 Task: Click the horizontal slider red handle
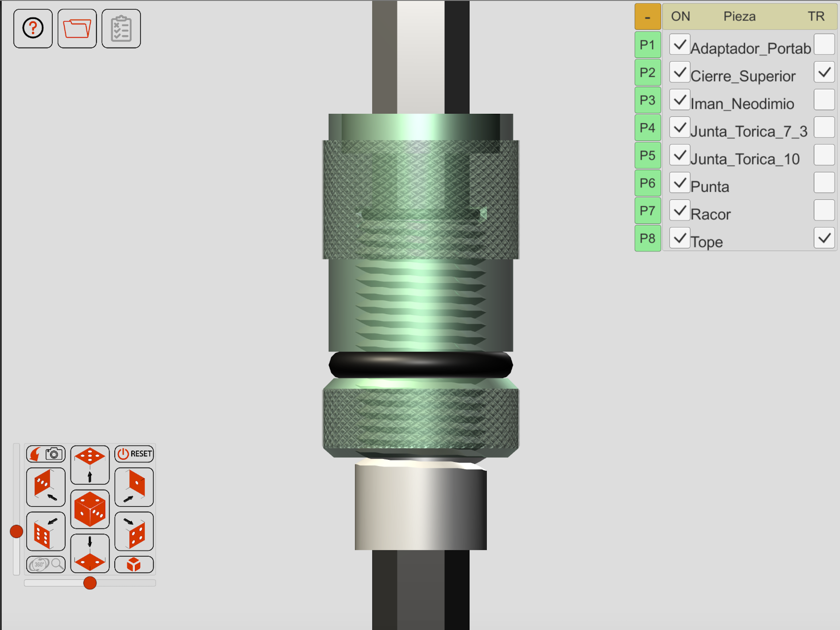[90, 583]
